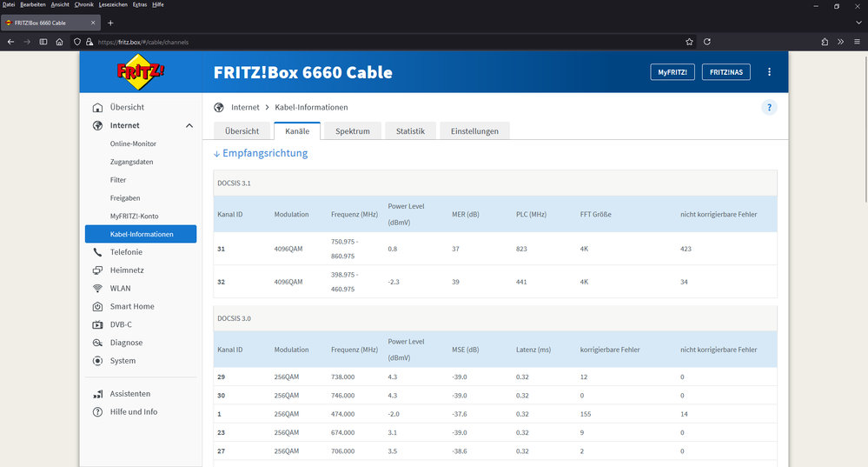The height and width of the screenshot is (467, 868).
Task: Bookmark this page with star icon
Action: click(x=690, y=42)
